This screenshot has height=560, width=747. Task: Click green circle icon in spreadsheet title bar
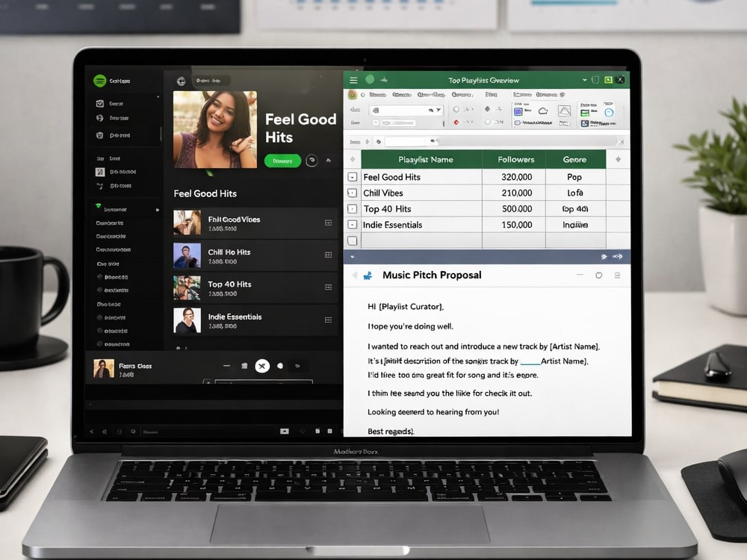click(370, 80)
